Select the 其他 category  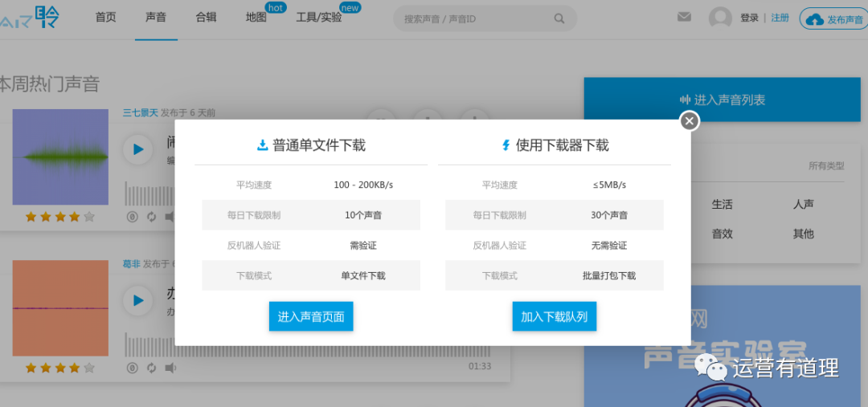click(803, 234)
